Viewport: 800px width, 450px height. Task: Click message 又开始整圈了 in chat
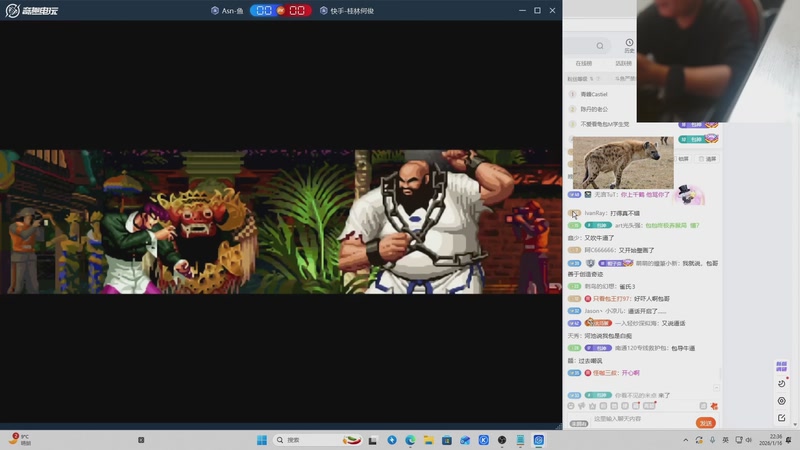(x=636, y=251)
